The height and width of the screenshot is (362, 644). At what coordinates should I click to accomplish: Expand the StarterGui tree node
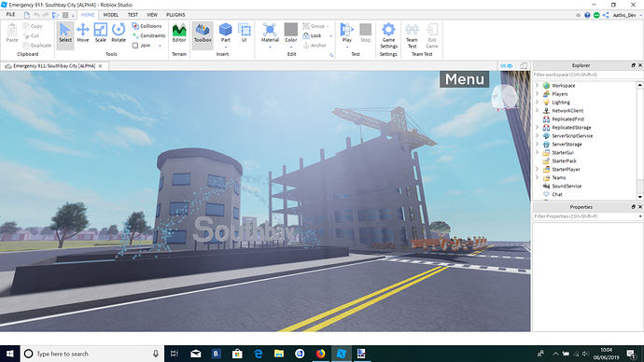click(x=537, y=152)
